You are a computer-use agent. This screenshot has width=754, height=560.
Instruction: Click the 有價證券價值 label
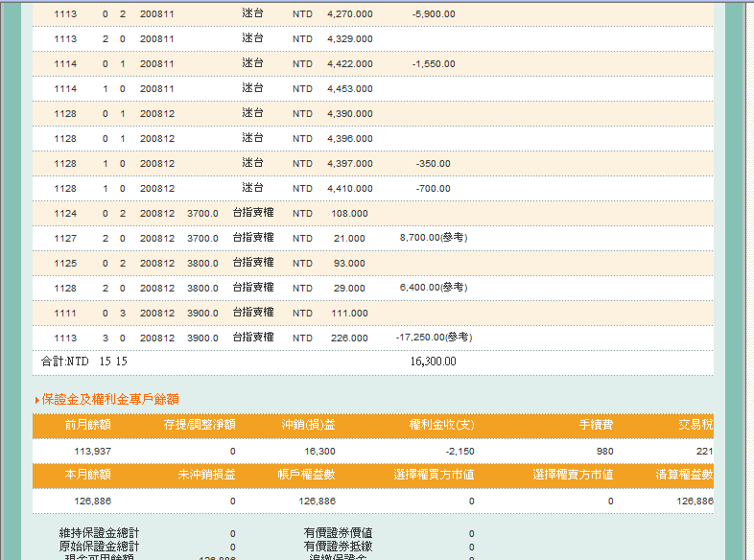(x=338, y=533)
